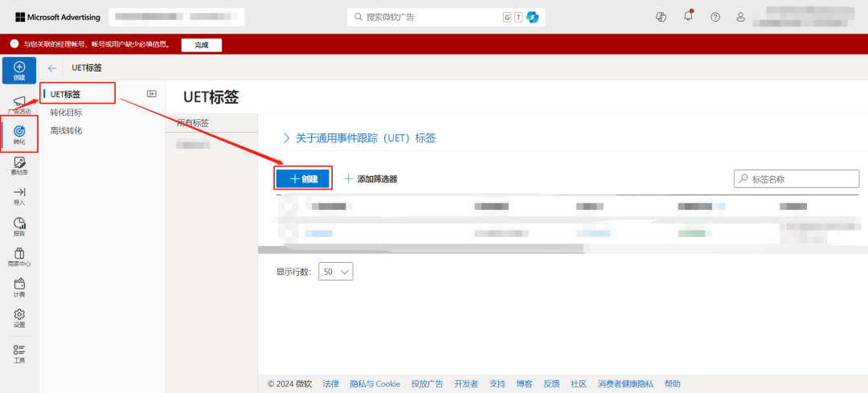The image size is (868, 393).
Task: Focus the 搜索微软广告 search field
Action: point(446,17)
